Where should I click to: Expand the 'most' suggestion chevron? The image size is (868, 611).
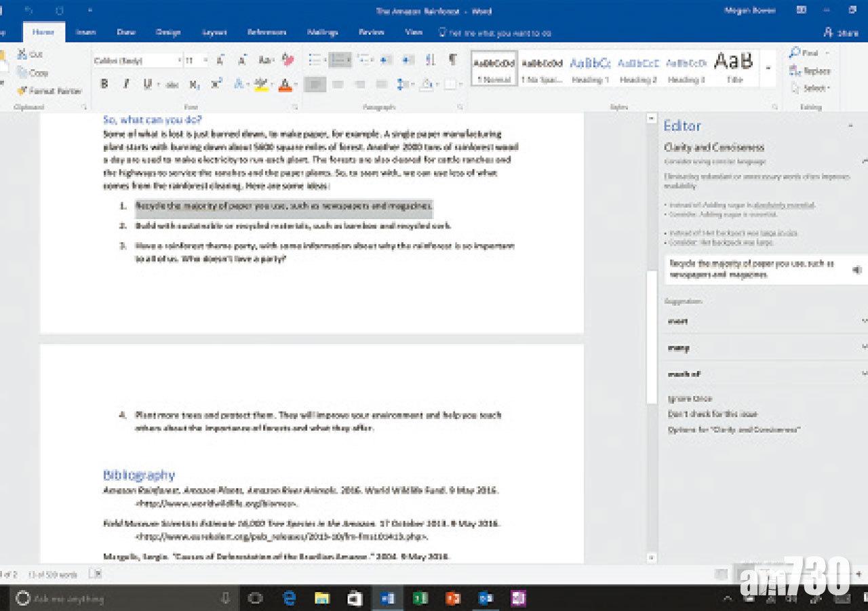[863, 321]
